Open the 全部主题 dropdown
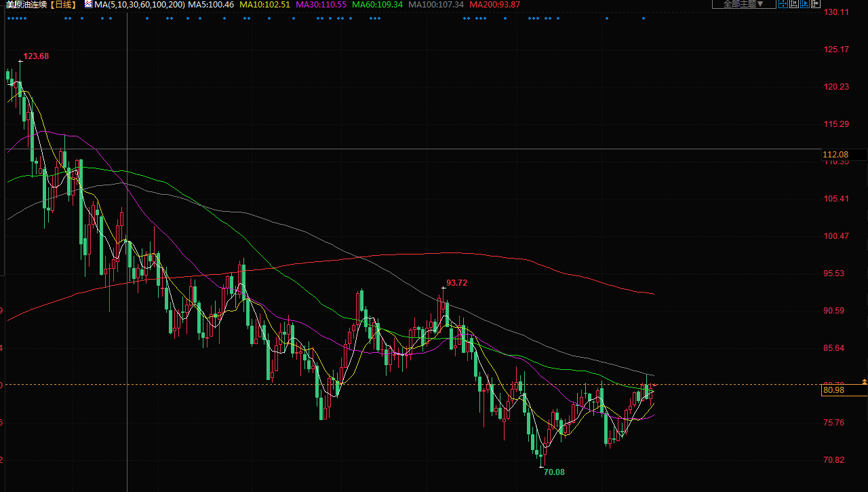 click(743, 4)
